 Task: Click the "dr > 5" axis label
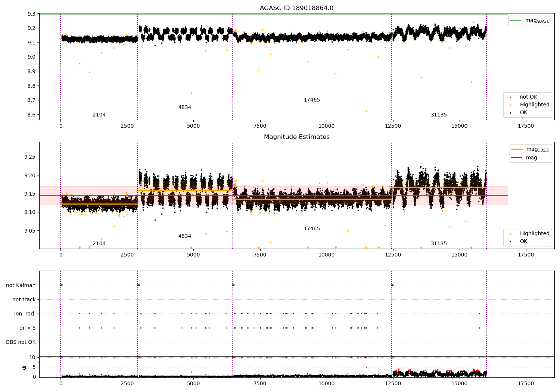pos(28,328)
